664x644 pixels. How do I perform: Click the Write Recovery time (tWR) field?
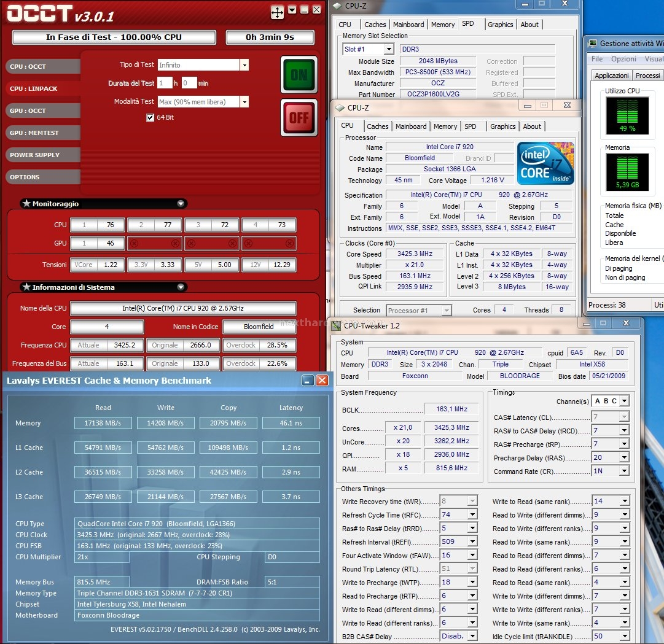tap(459, 501)
